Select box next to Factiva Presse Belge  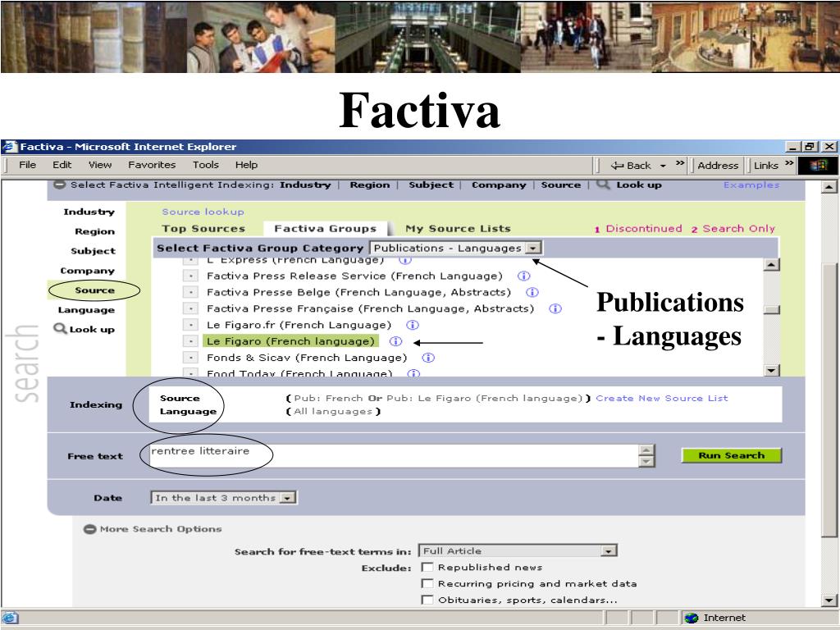(190, 292)
